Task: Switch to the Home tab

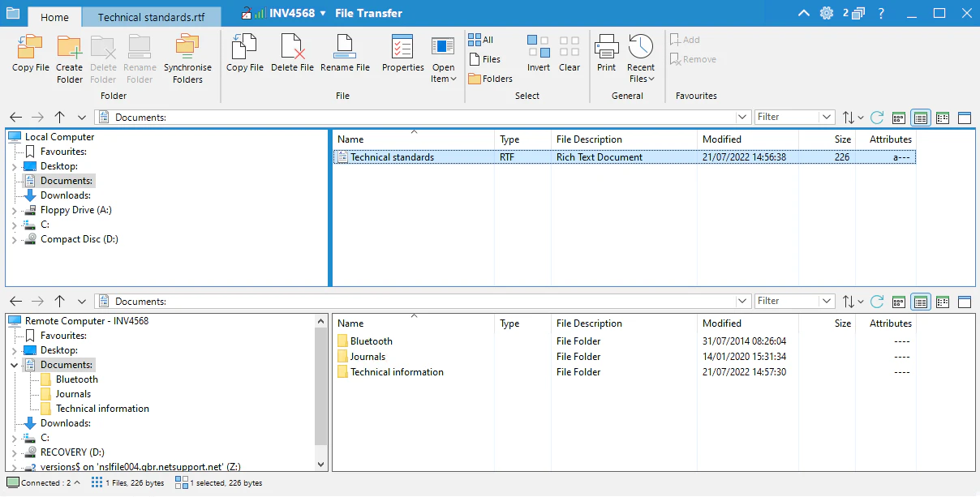Action: click(x=54, y=15)
